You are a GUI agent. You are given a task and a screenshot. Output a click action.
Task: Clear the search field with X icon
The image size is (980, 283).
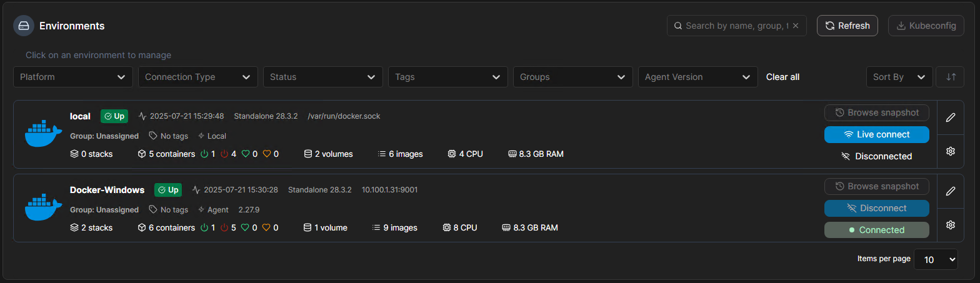[x=796, y=26]
